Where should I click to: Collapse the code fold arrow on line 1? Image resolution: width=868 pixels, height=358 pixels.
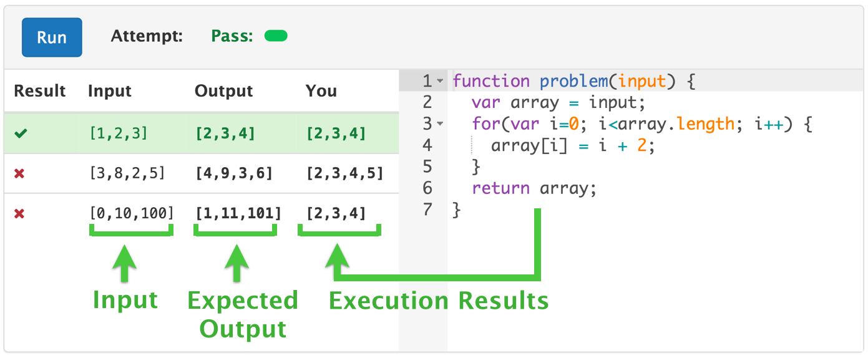(440, 82)
